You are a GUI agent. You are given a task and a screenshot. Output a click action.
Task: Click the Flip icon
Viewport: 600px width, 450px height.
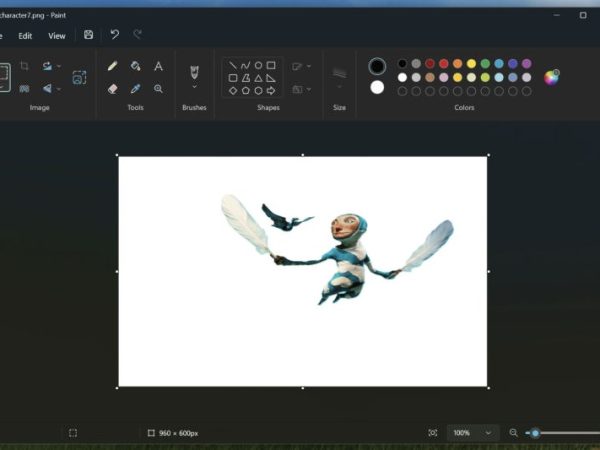tap(47, 89)
